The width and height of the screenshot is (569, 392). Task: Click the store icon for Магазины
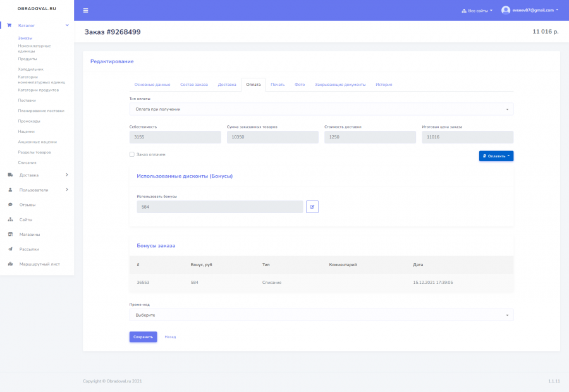point(10,235)
